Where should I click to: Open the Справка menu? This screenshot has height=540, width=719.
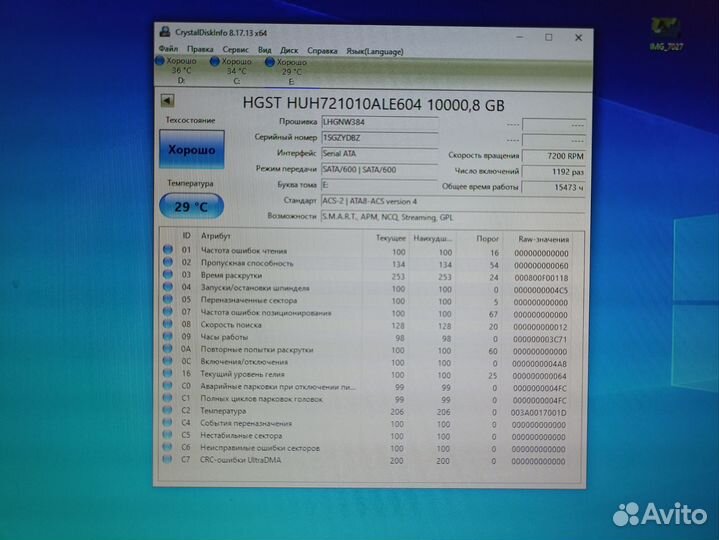tap(322, 50)
